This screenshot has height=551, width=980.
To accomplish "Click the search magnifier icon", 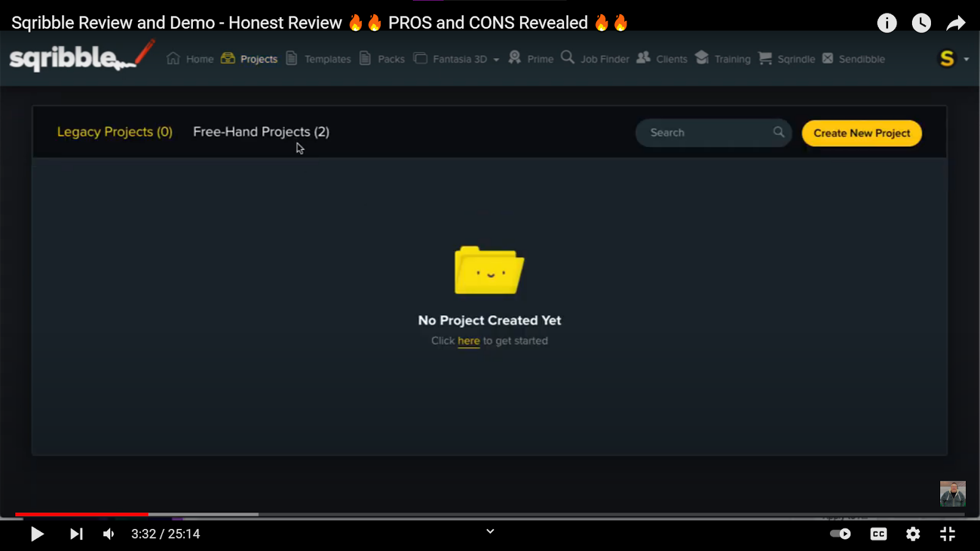I will click(x=778, y=132).
